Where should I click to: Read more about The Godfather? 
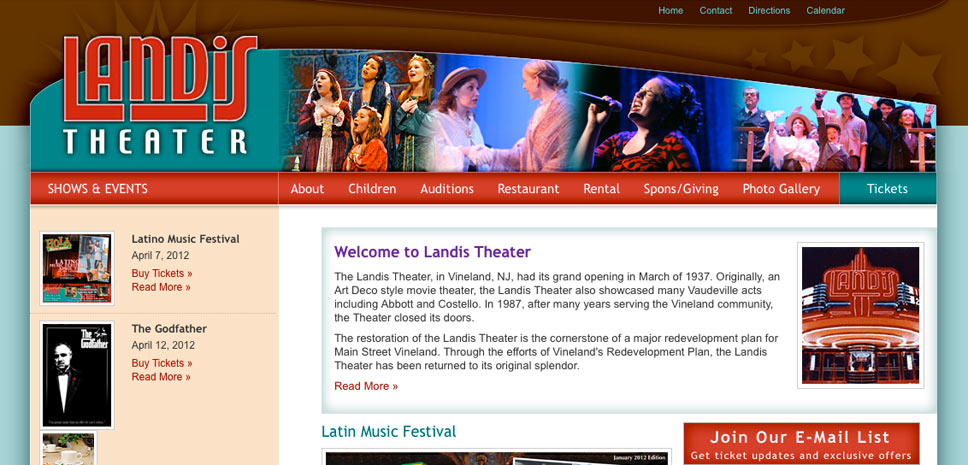(161, 377)
